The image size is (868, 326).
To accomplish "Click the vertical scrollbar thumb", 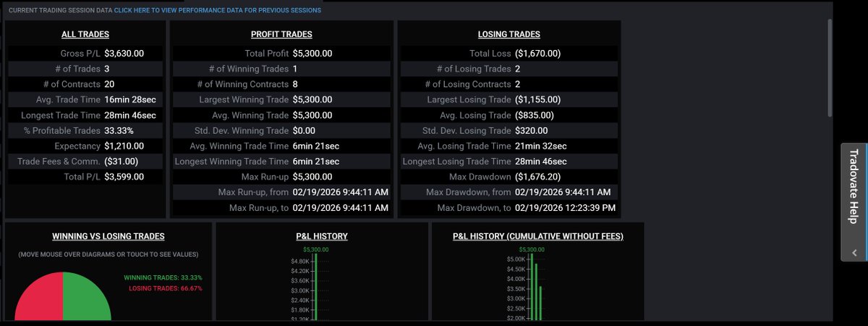I will (x=830, y=69).
